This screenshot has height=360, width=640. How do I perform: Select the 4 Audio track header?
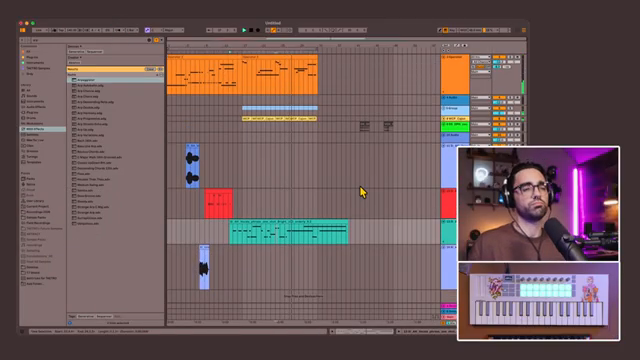pos(455,100)
